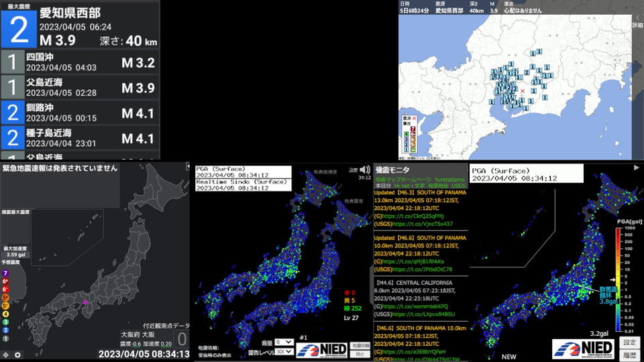Open link https://t.co/e3EBbYQPaH

[414, 352]
